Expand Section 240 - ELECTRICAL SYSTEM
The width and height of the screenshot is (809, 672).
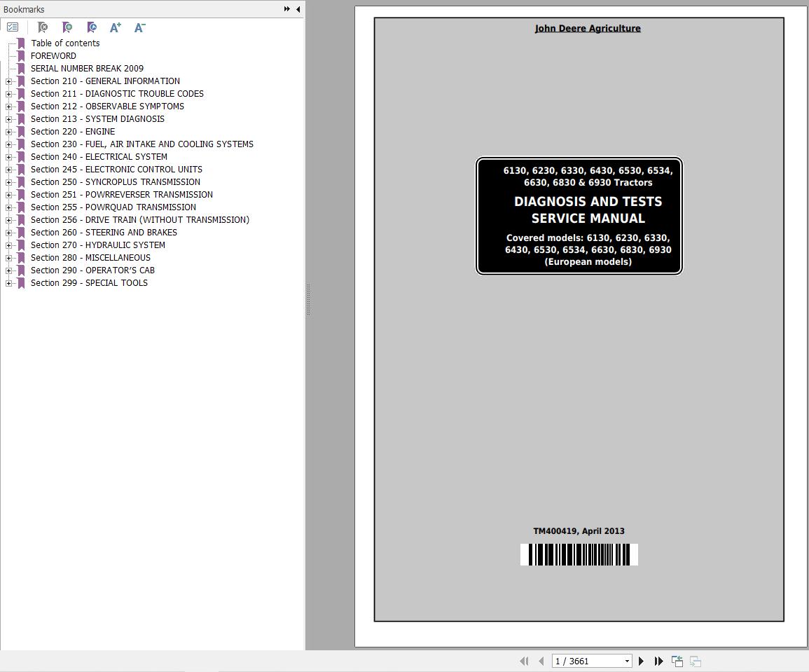click(8, 157)
